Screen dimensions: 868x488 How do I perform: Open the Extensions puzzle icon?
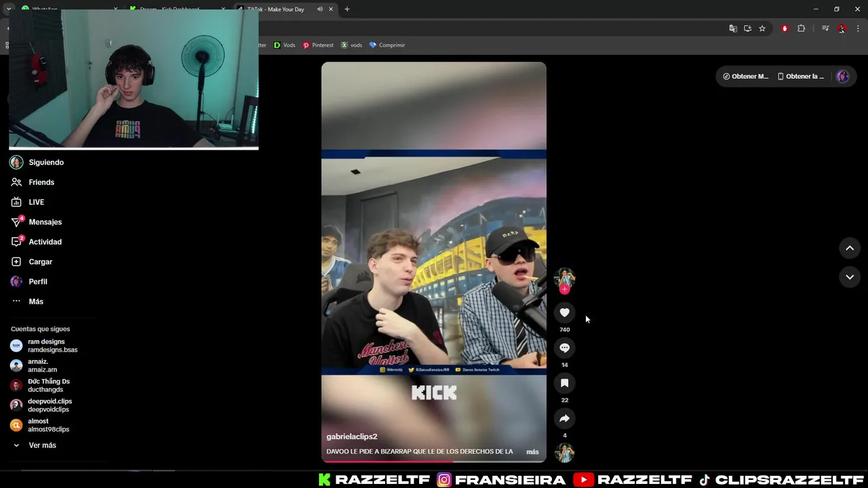(x=801, y=28)
